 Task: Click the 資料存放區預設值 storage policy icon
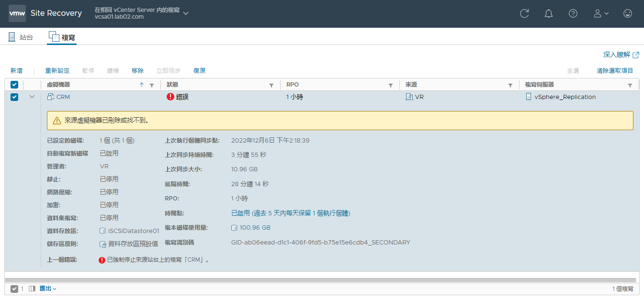click(x=102, y=244)
